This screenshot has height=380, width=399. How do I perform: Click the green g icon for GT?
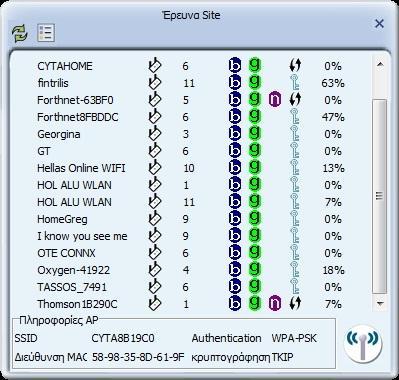255,150
